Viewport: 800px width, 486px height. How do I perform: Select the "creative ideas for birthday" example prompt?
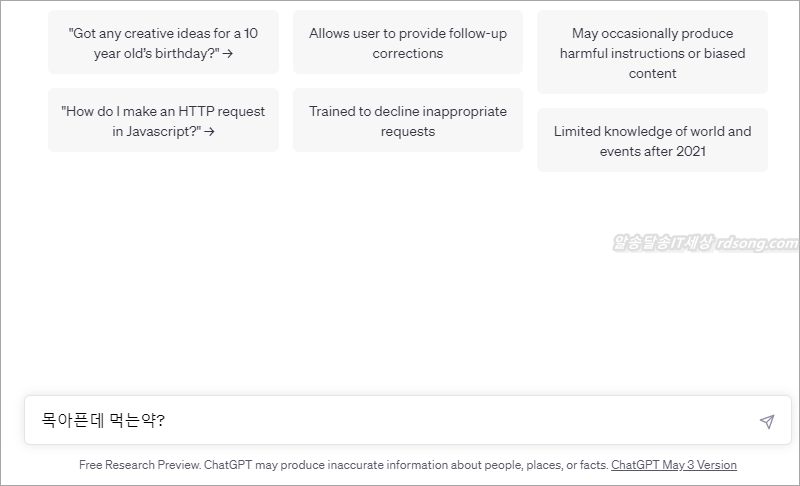point(163,43)
